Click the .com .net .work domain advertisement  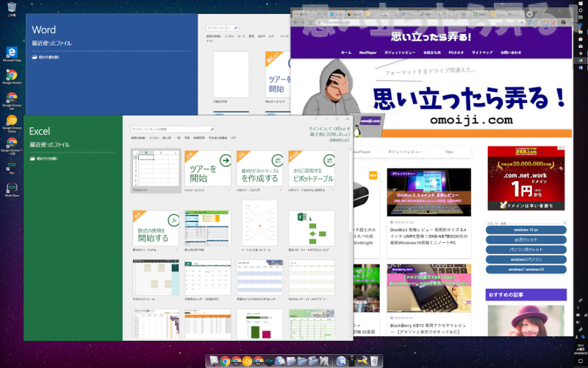pyautogui.click(x=526, y=178)
